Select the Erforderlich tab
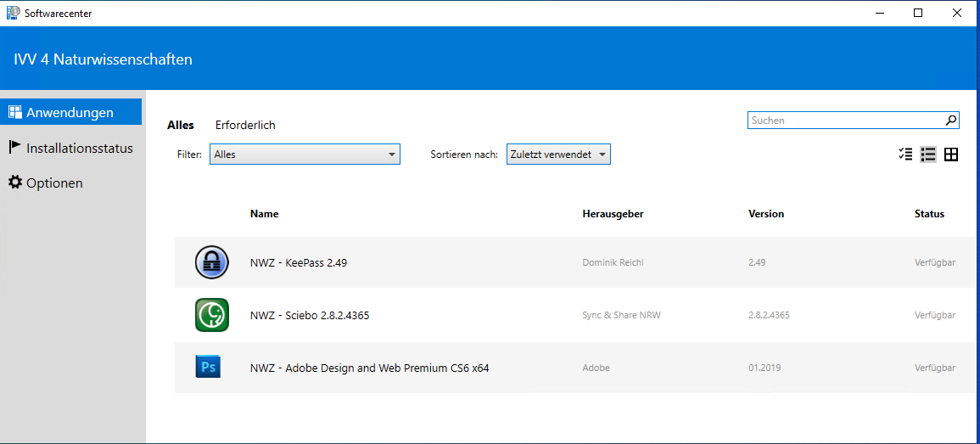980x444 pixels. coord(245,125)
